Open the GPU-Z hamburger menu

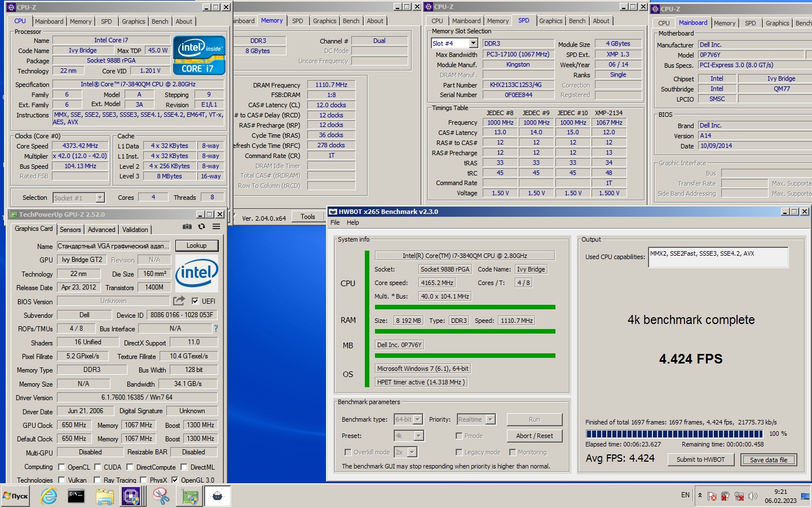coord(217,227)
